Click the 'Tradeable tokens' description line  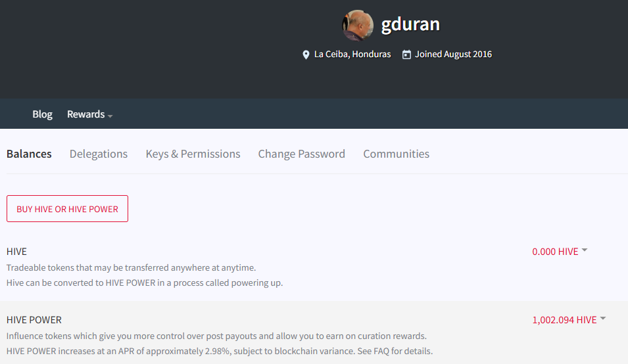point(131,267)
